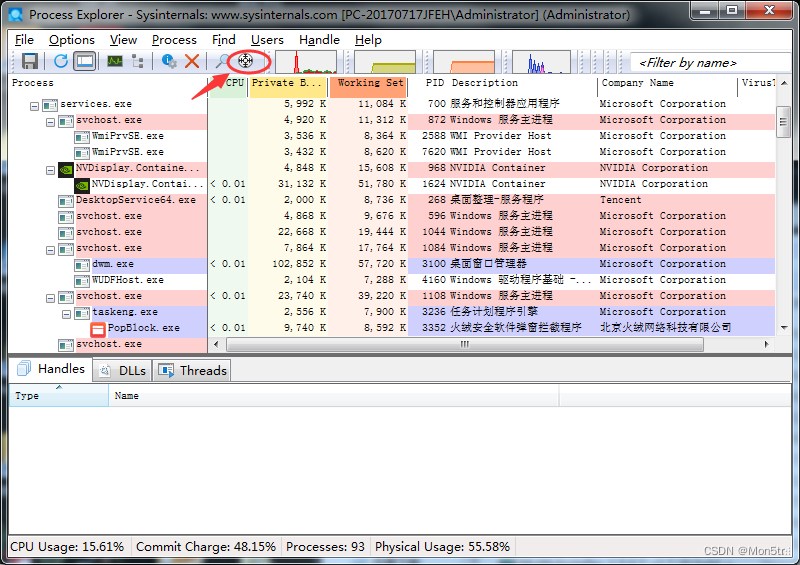Select the svchost.exe row with PID 596
The height and width of the screenshot is (565, 800).
coord(391,216)
